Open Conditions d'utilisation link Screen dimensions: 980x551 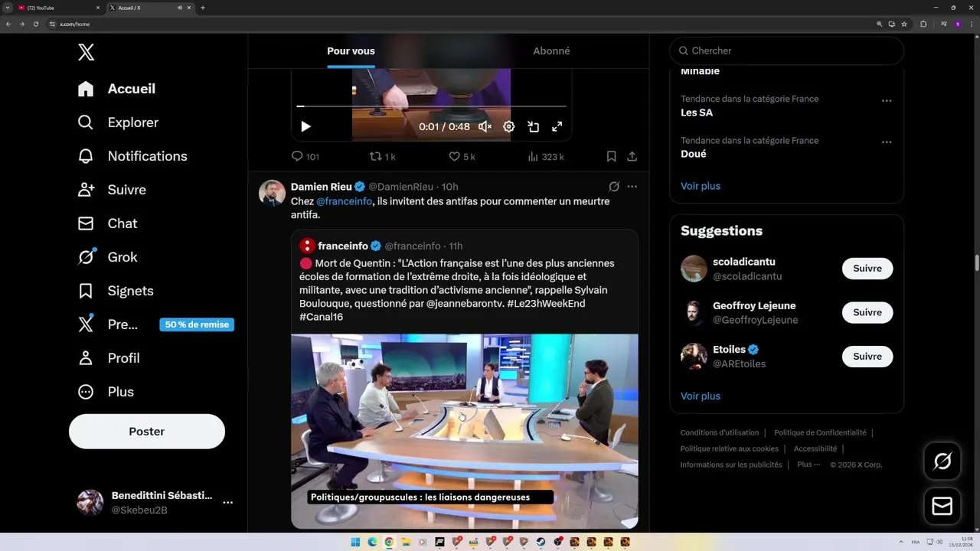pos(720,432)
